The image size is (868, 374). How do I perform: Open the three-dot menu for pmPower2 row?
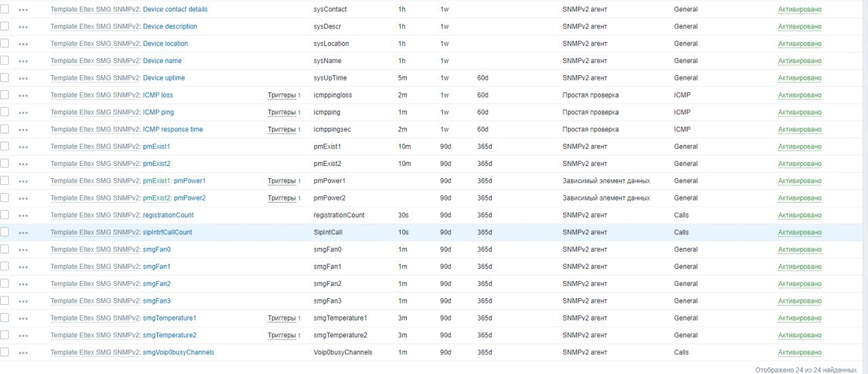[23, 199]
